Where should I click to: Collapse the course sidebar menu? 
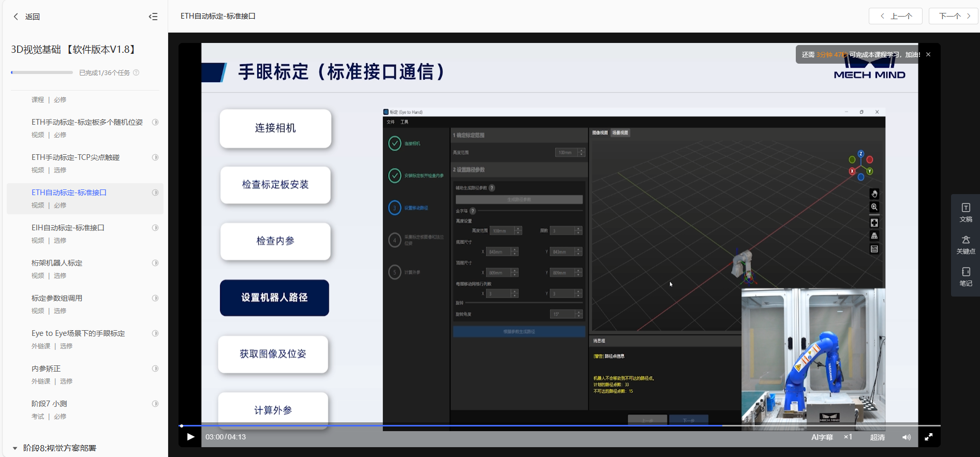coord(153,17)
